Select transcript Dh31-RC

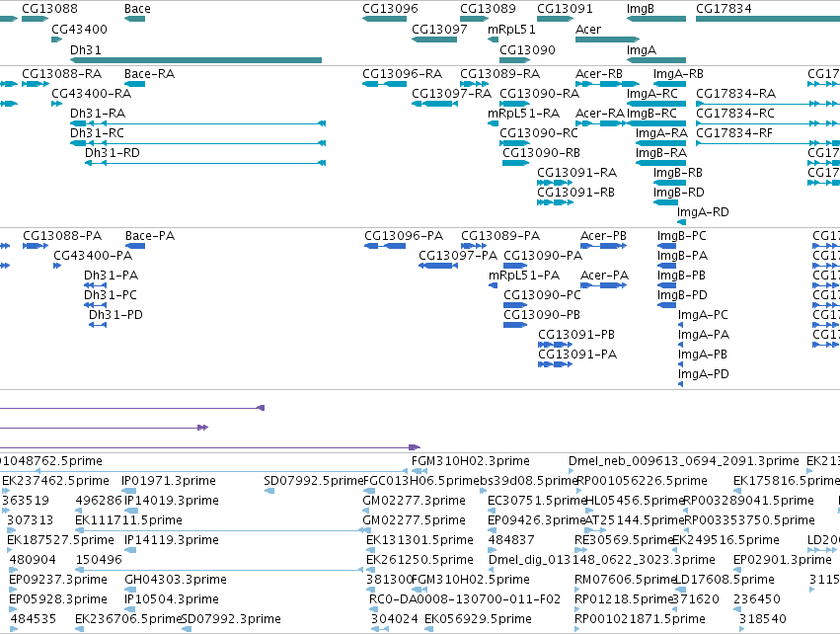(x=197, y=143)
